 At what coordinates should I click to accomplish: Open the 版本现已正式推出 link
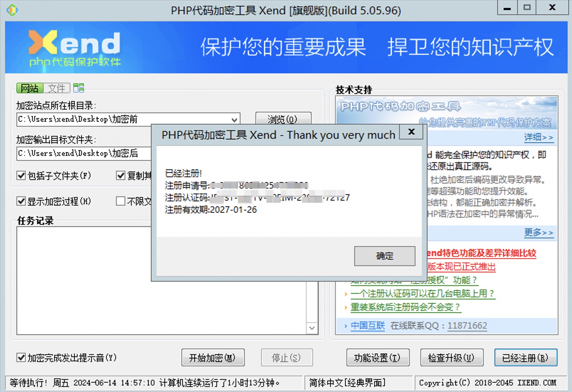tap(461, 266)
